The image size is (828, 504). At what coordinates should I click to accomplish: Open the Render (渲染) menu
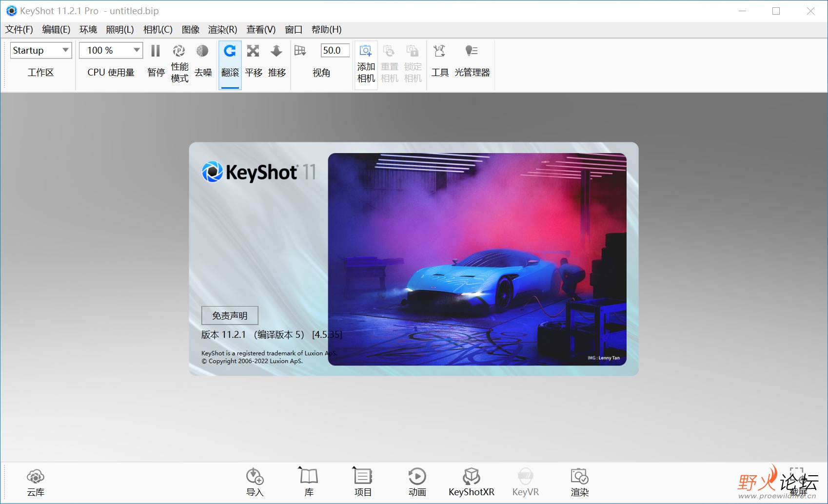(222, 30)
